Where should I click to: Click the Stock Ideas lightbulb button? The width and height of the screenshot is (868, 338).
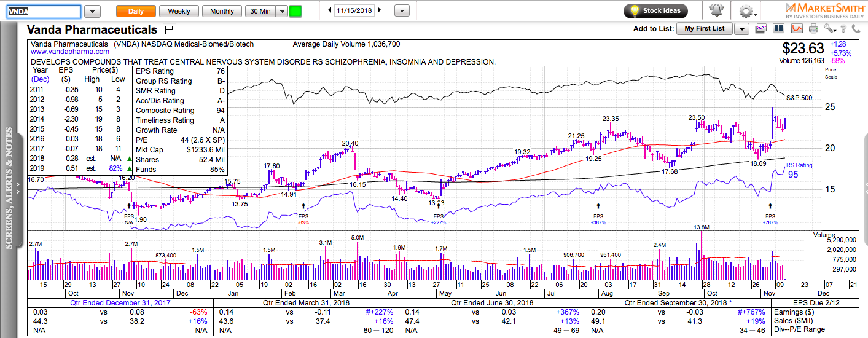[x=655, y=10]
